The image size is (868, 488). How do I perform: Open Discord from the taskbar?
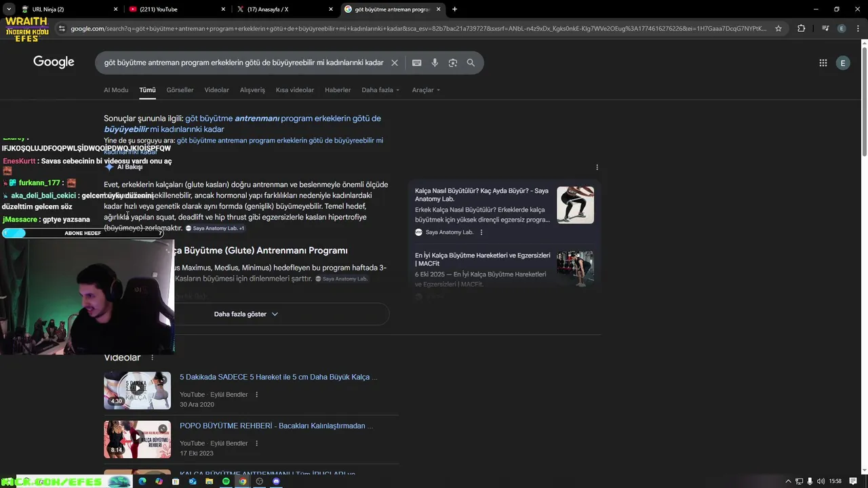tap(276, 481)
